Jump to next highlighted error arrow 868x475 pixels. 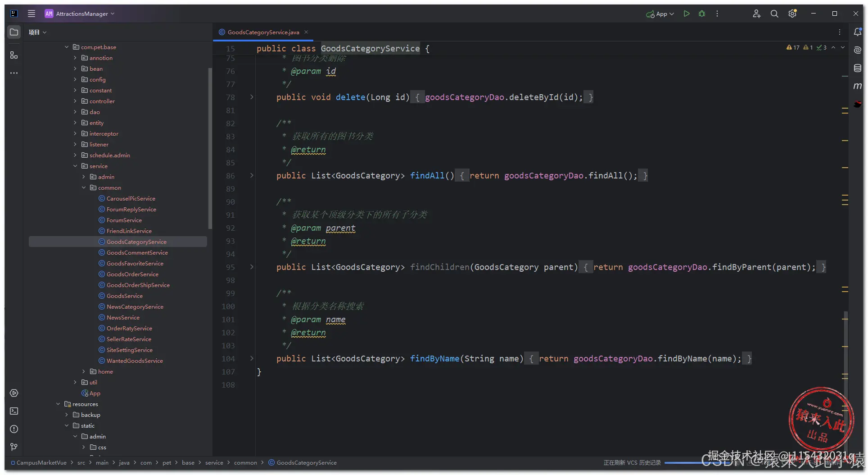point(843,47)
